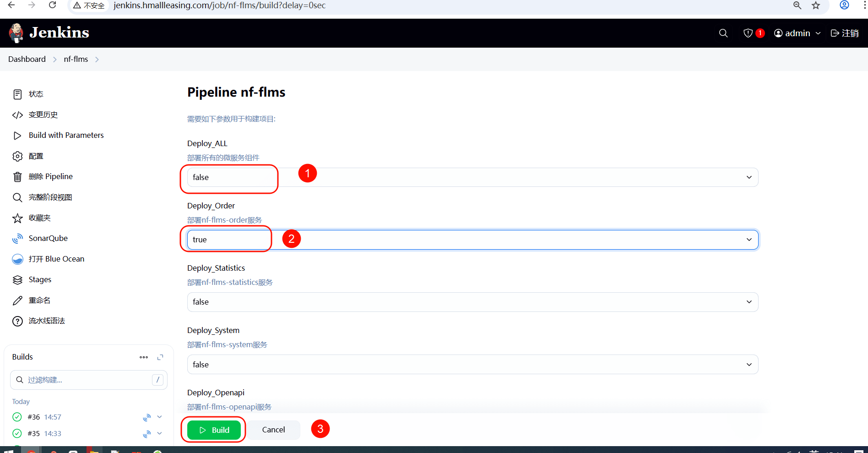Image resolution: width=868 pixels, height=453 pixels.
Task: Expand the admin user menu
Action: pos(797,33)
